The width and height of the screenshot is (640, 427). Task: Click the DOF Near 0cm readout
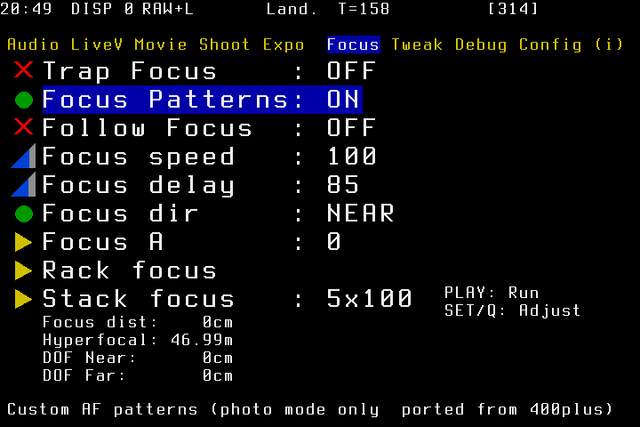click(138, 358)
